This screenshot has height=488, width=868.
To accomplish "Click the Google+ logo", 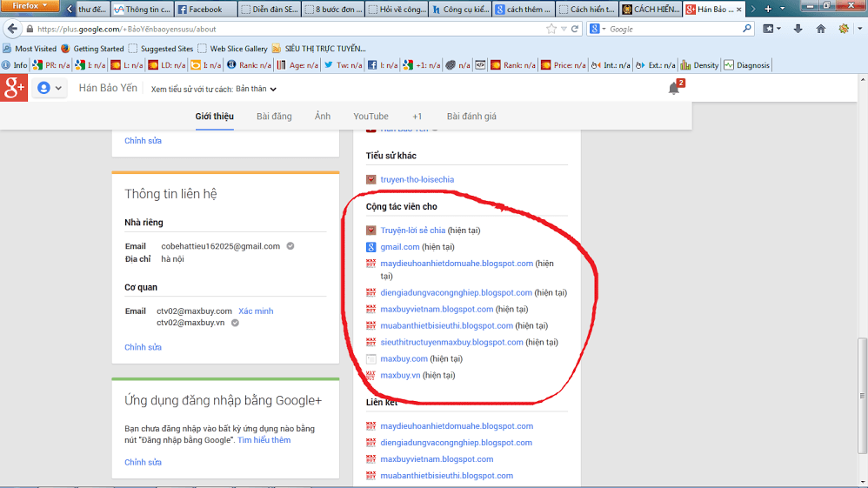I will (x=14, y=88).
